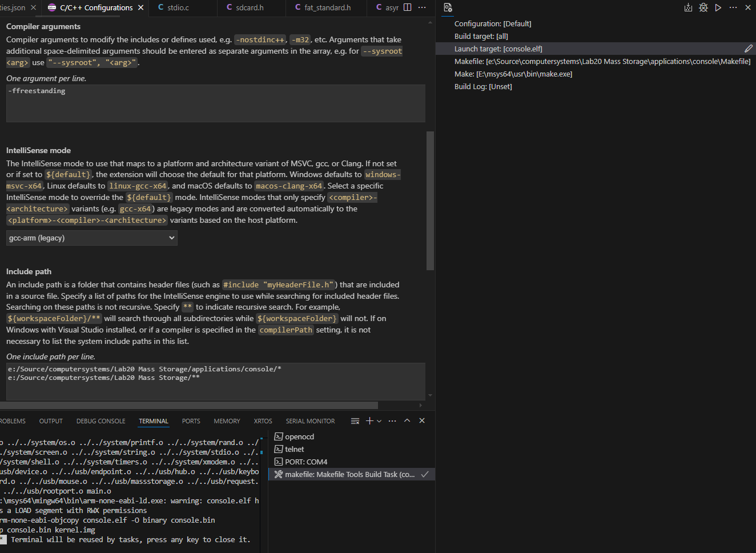
Task: Switch to the asyr... file tab
Action: pyautogui.click(x=387, y=7)
